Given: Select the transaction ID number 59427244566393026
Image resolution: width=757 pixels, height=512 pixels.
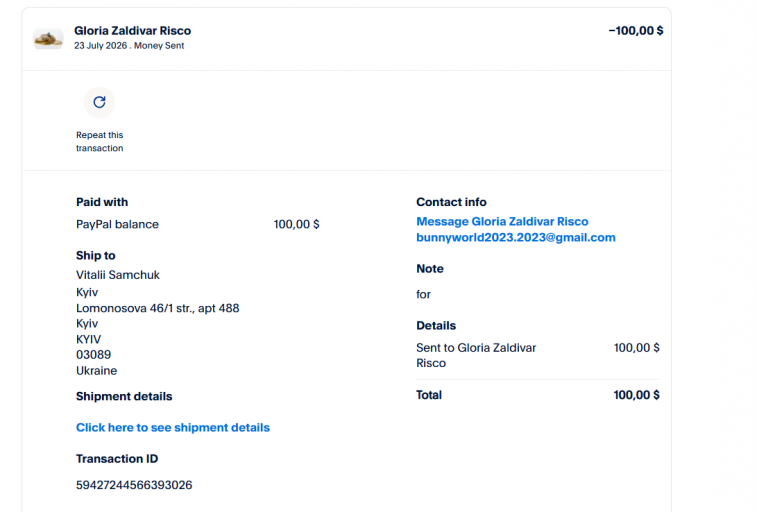Looking at the screenshot, I should [134, 485].
